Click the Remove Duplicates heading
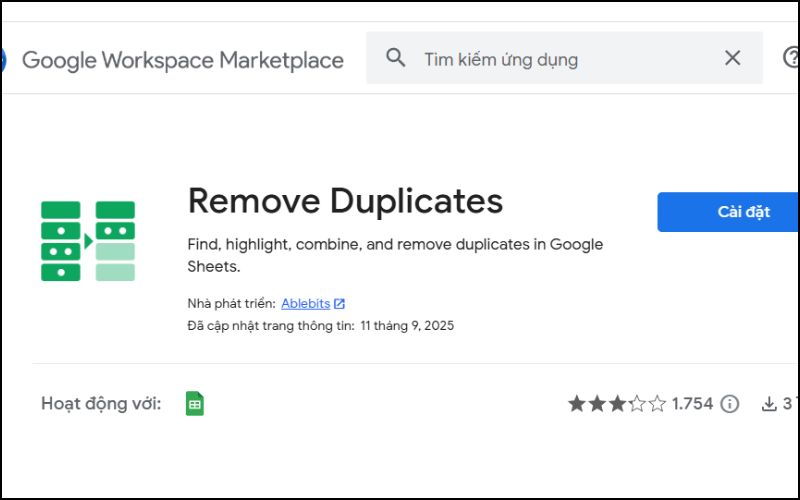This screenshot has width=800, height=500. tap(345, 201)
